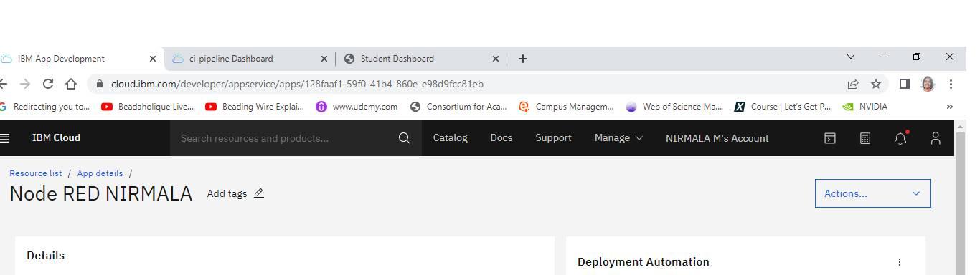Click the Details section heading
Screen dimensions: 980x275
point(45,256)
